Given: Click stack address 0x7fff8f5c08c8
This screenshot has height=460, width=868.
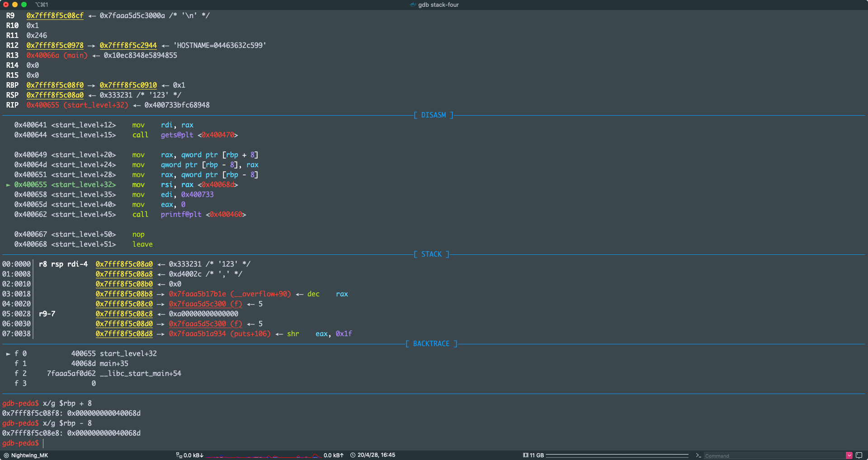Looking at the screenshot, I should click(124, 314).
